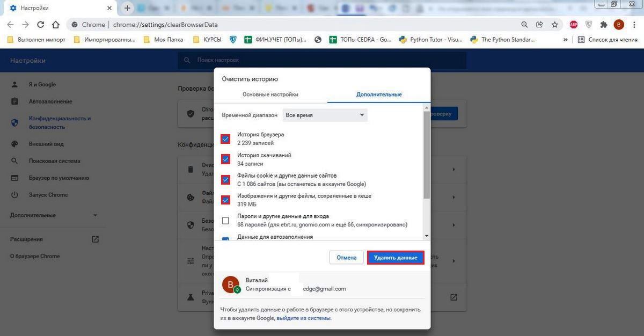Uncheck 'История скачиваний' checkbox
Screen dimensions: 644x336
225,159
